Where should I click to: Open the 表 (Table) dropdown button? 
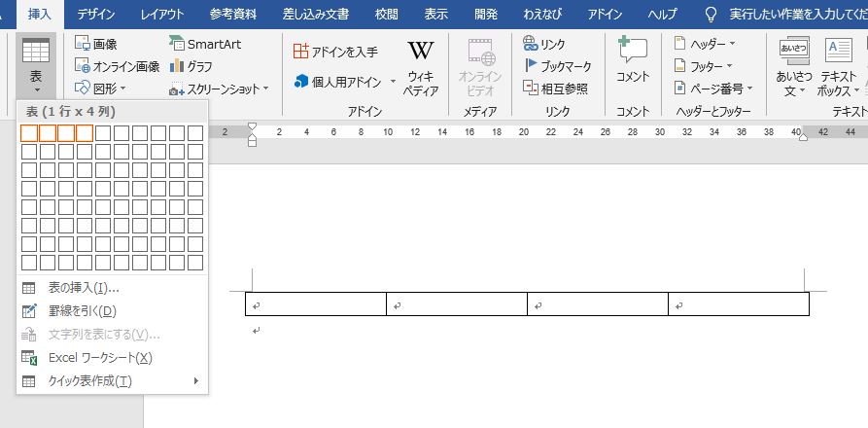point(36,66)
